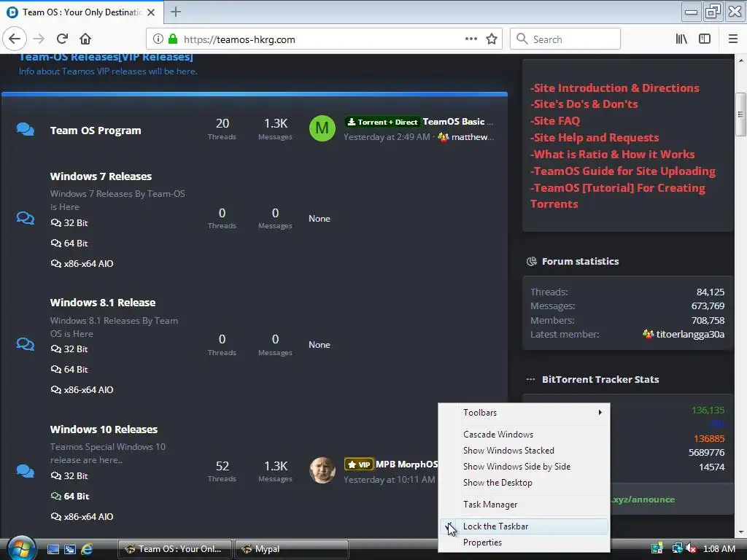Open a new browser tab

pyautogui.click(x=175, y=12)
